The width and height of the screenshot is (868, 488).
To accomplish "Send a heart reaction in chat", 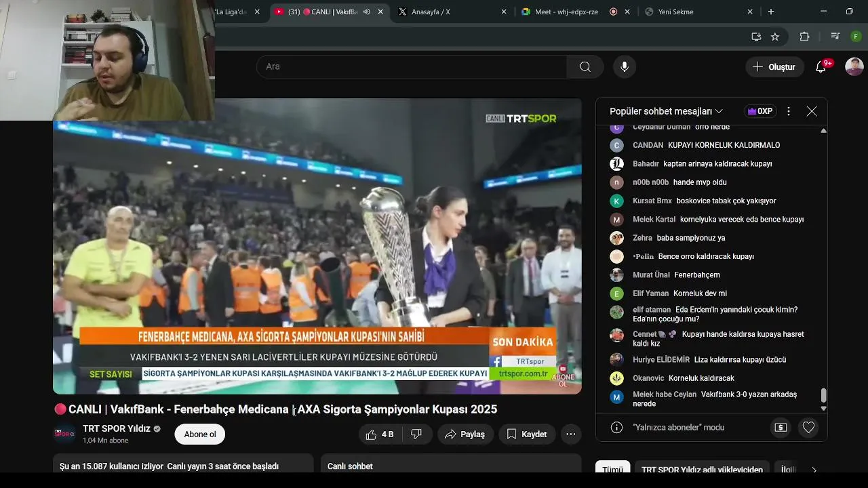I will pyautogui.click(x=808, y=428).
